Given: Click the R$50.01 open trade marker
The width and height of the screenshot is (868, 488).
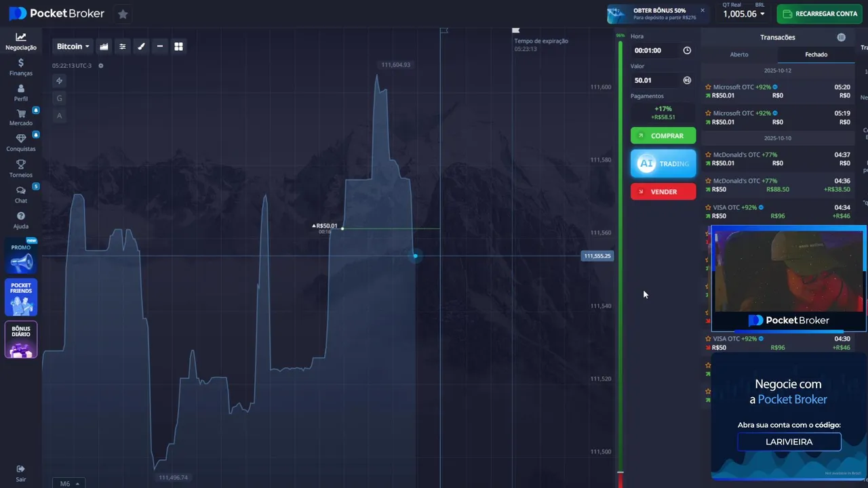Looking at the screenshot, I should tap(325, 226).
